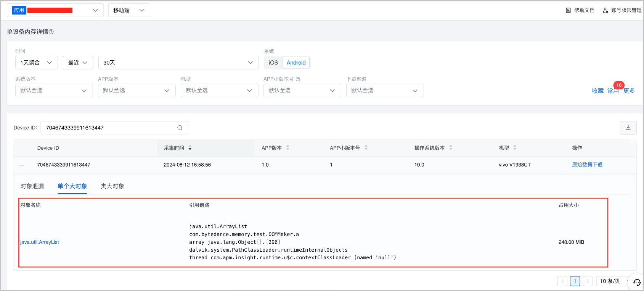The width and height of the screenshot is (644, 291).
Task: Click the previous page arrow in pagination
Action: (562, 281)
